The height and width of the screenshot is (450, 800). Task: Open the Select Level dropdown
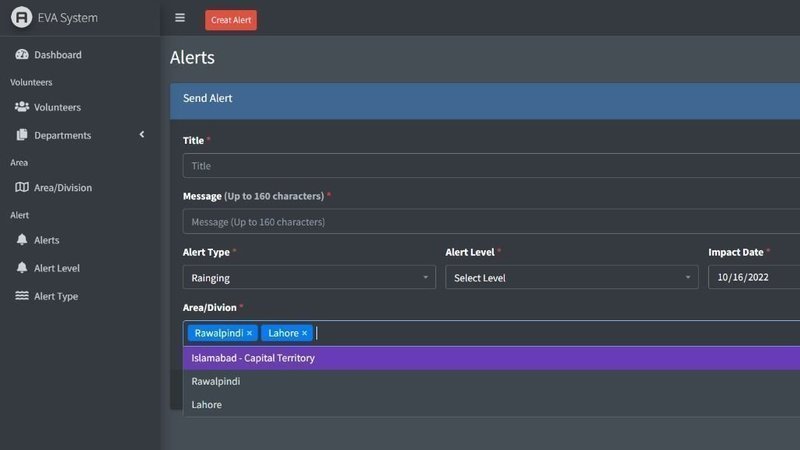pos(571,278)
